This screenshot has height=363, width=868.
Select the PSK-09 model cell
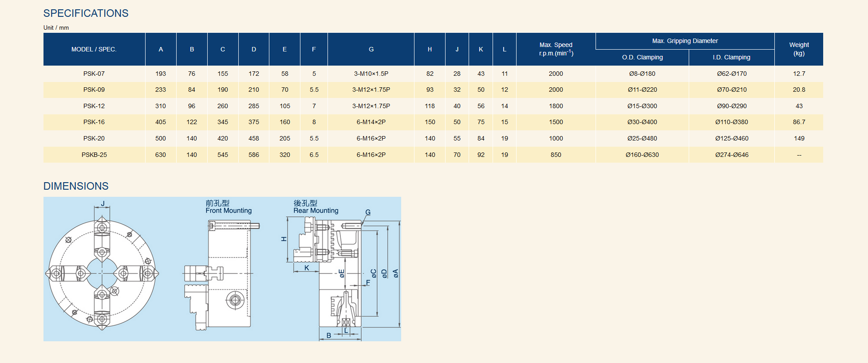[94, 90]
